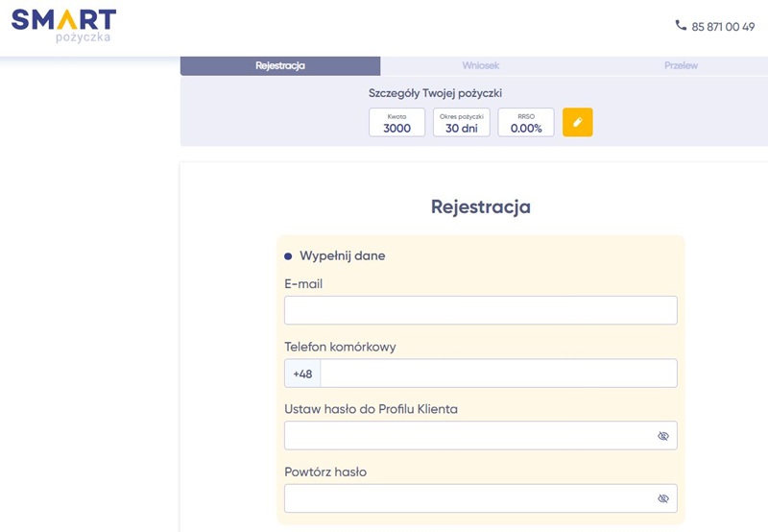Viewport: 768px width, 532px height.
Task: Click the Szczegóły Twojej pożyczki heading
Action: [435, 93]
